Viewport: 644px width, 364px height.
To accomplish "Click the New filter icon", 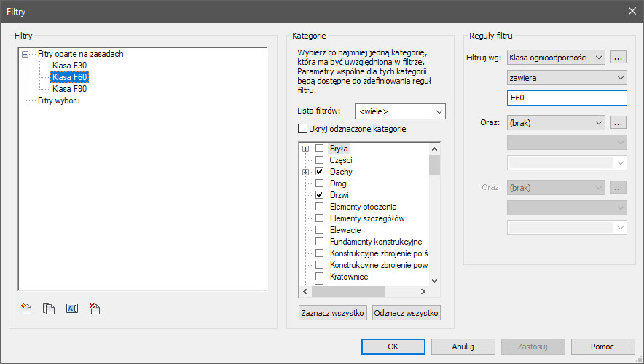I will [x=27, y=309].
